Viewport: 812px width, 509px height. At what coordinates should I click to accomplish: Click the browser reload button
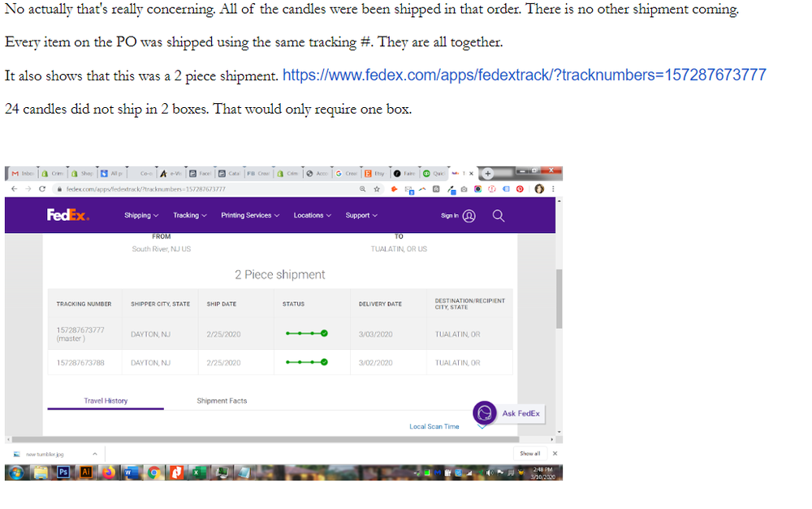click(x=42, y=189)
